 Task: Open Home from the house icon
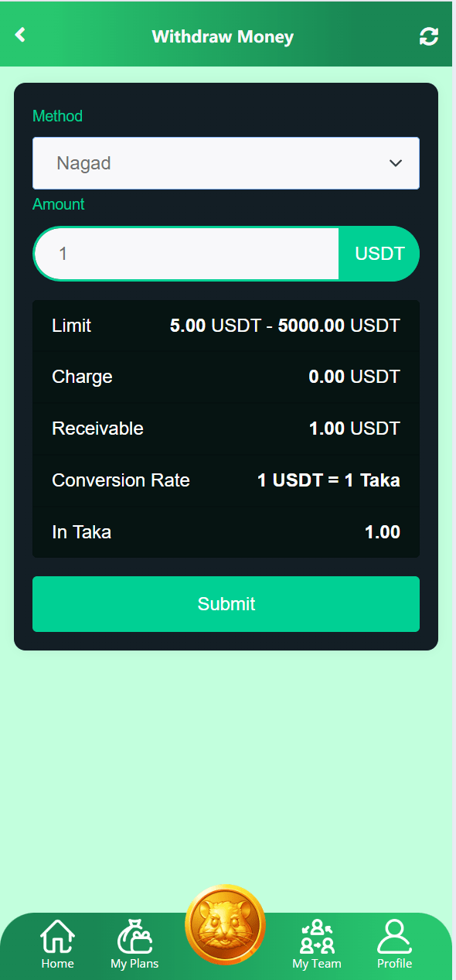coord(57,936)
